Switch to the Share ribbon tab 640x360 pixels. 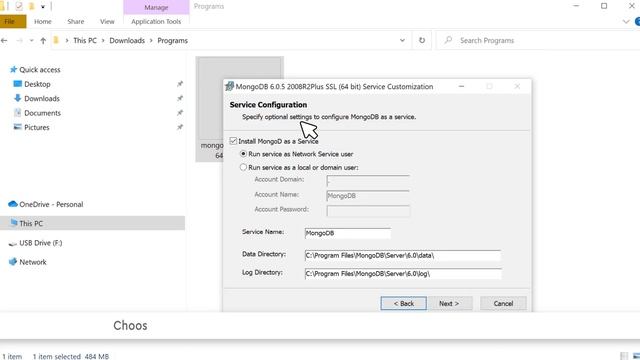pos(76,21)
